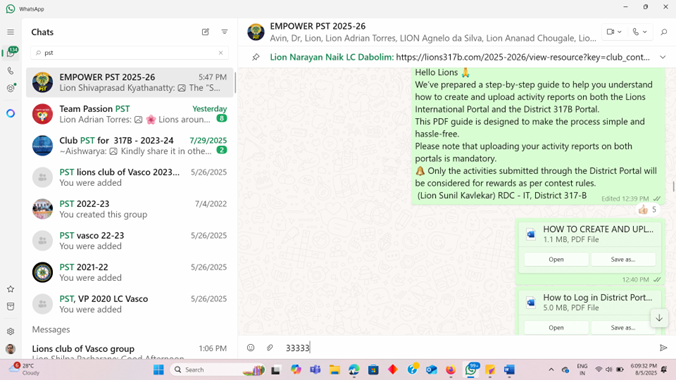Save How to Log in District Port PDF as
Image resolution: width=676 pixels, height=380 pixels.
pyautogui.click(x=623, y=327)
